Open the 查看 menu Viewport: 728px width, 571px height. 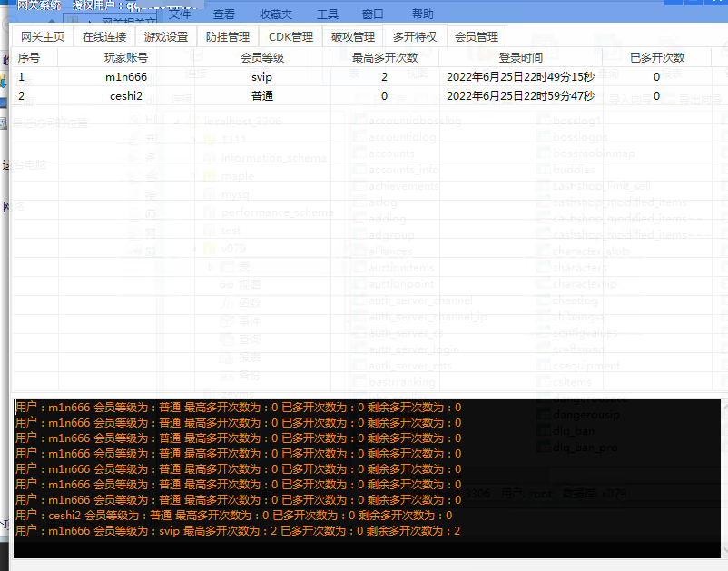[x=224, y=14]
